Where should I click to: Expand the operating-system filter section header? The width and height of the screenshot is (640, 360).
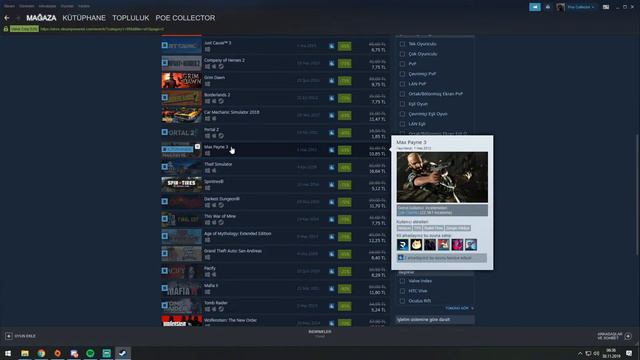pos(435,320)
